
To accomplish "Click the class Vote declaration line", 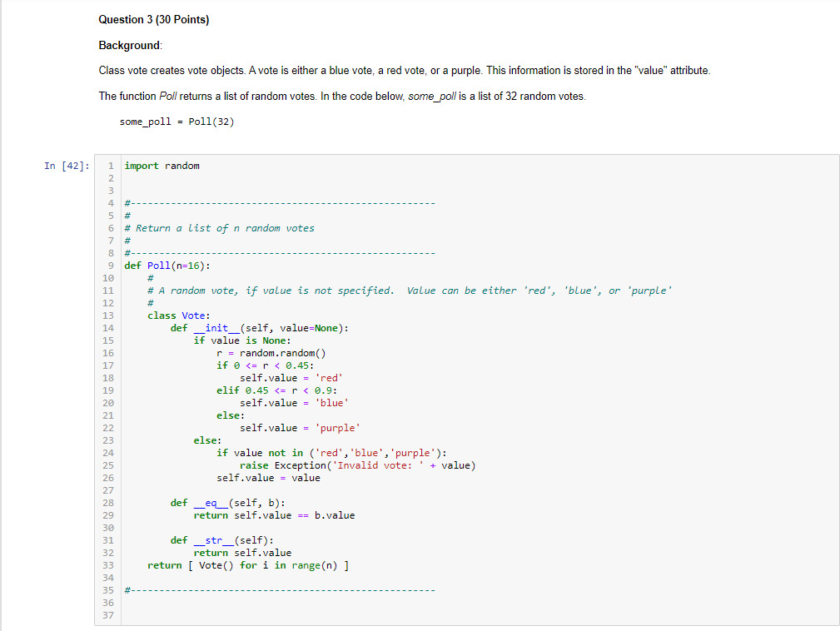I will pos(178,315).
